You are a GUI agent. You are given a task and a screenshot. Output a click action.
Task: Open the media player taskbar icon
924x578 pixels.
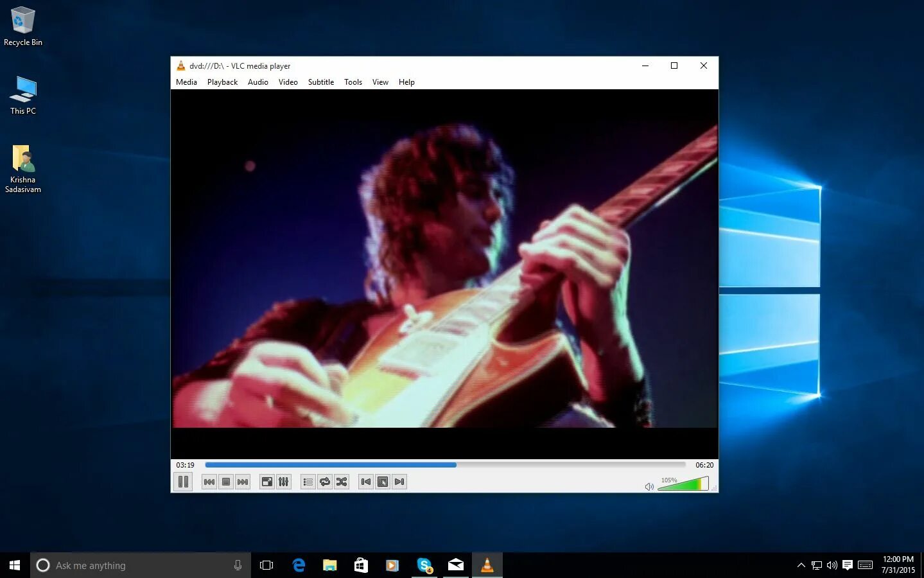[x=392, y=565]
